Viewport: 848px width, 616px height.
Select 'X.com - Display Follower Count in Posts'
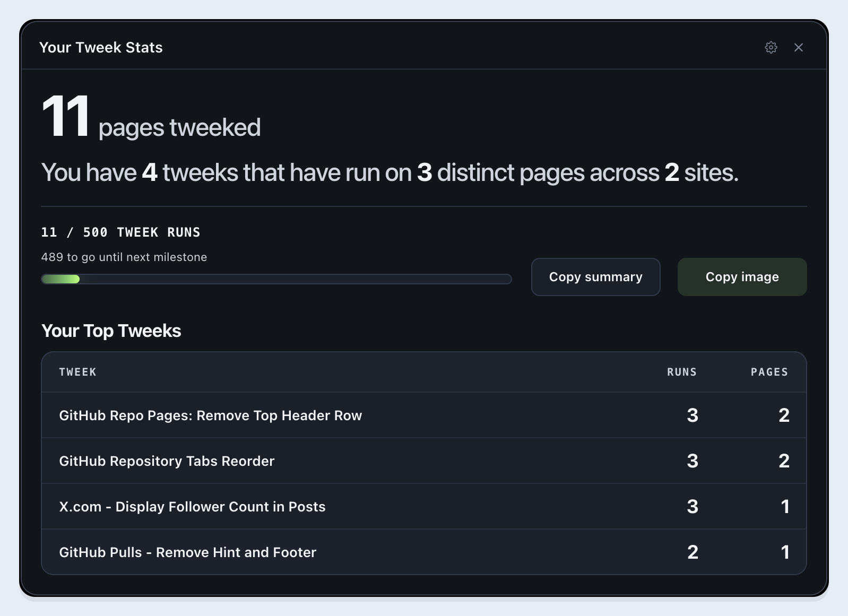tap(423, 507)
